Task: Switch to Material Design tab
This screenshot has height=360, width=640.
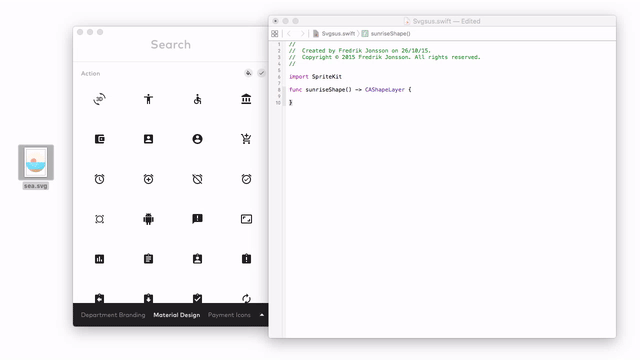Action: [x=177, y=315]
